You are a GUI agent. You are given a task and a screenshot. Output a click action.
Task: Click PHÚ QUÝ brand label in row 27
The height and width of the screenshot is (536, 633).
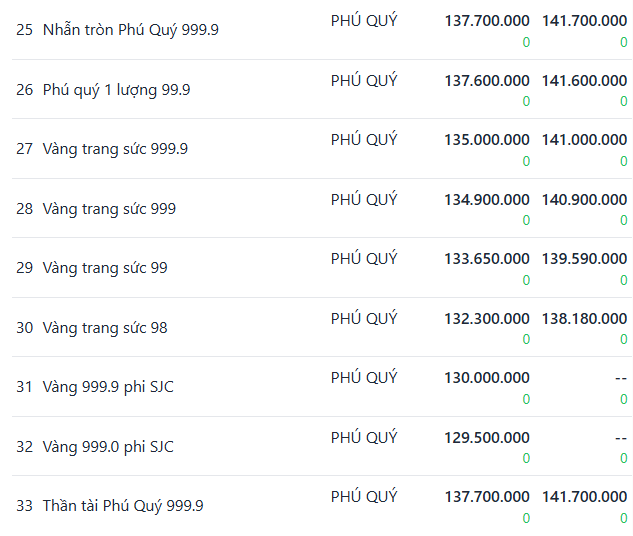(364, 139)
